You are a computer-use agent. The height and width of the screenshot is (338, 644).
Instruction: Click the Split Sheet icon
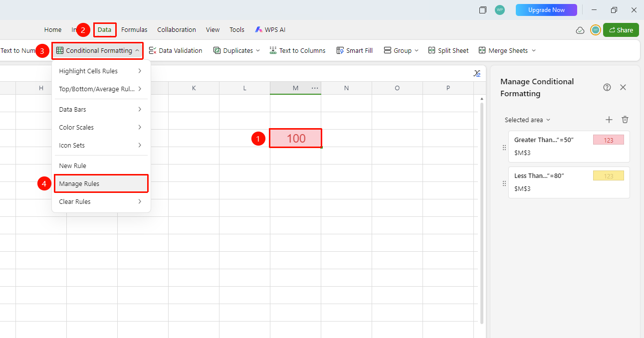[x=432, y=50]
